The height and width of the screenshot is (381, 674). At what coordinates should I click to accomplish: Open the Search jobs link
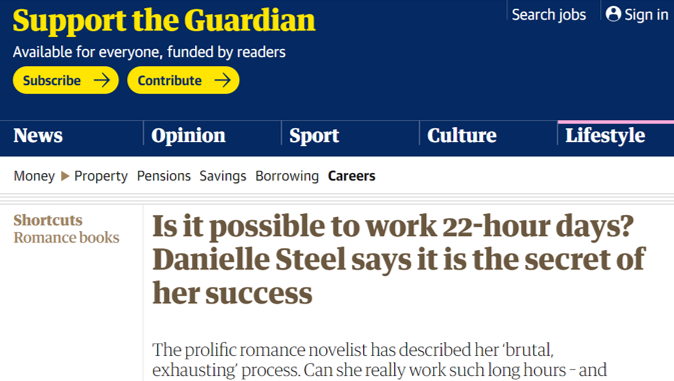click(548, 15)
